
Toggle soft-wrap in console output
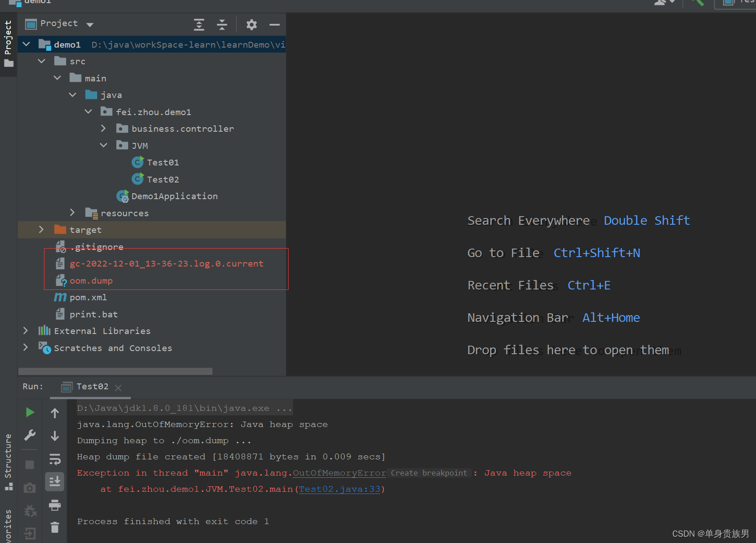tap(55, 459)
